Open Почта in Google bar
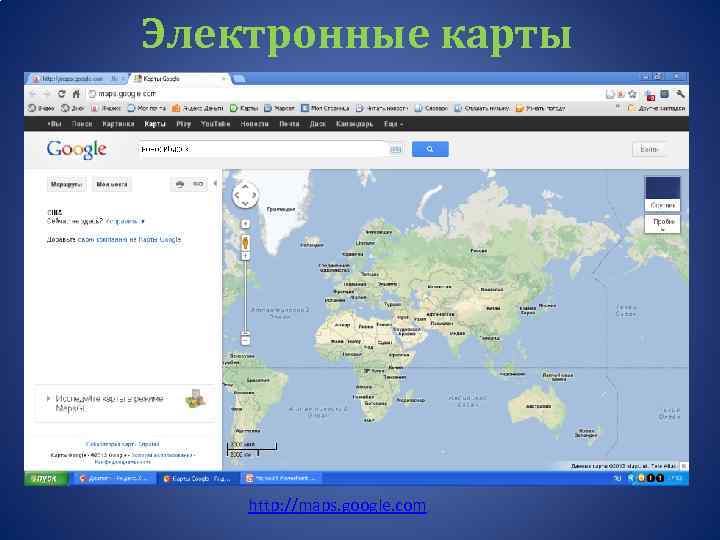Image resolution: width=720 pixels, height=540 pixels. point(289,124)
